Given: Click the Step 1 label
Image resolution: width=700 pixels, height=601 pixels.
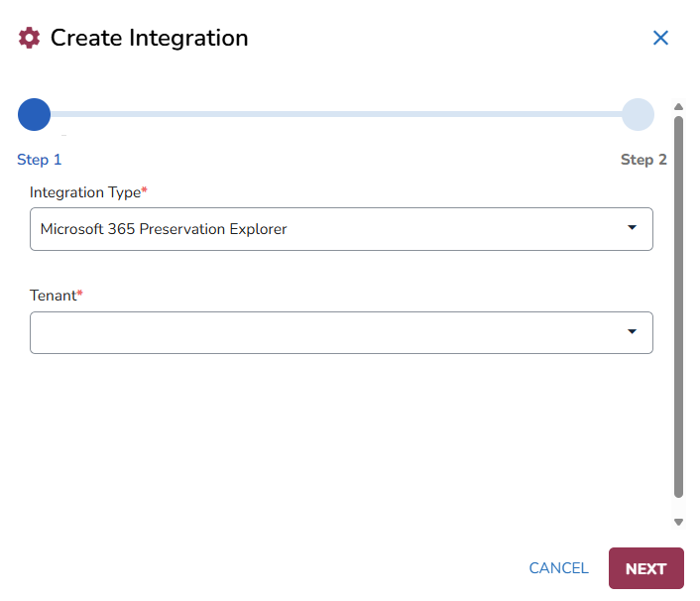Looking at the screenshot, I should tap(40, 160).
